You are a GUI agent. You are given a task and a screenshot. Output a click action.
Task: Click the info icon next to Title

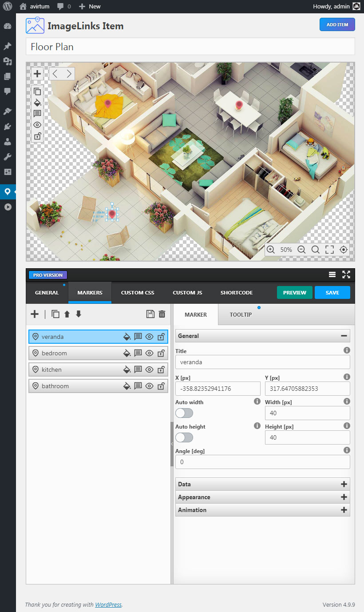[x=347, y=350]
